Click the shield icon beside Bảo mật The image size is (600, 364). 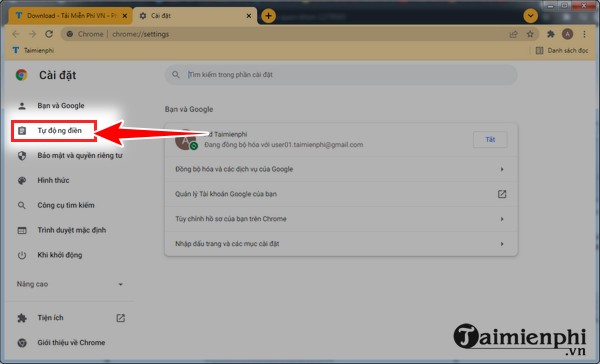[22, 156]
